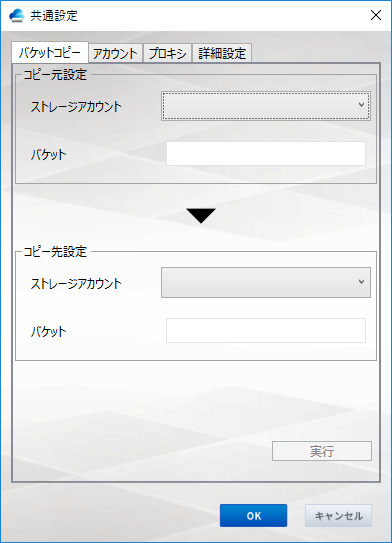Confirm settings with the OK button
The height and width of the screenshot is (543, 392).
click(x=253, y=516)
